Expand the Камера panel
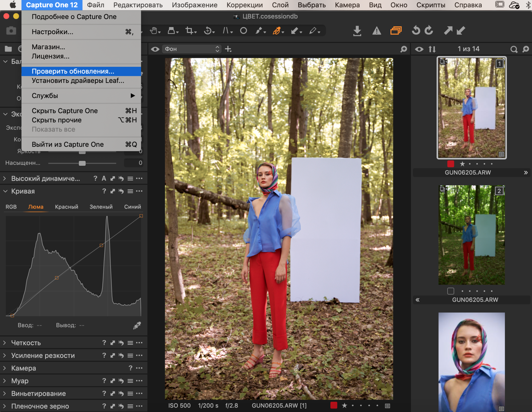532x412 pixels. [5, 368]
